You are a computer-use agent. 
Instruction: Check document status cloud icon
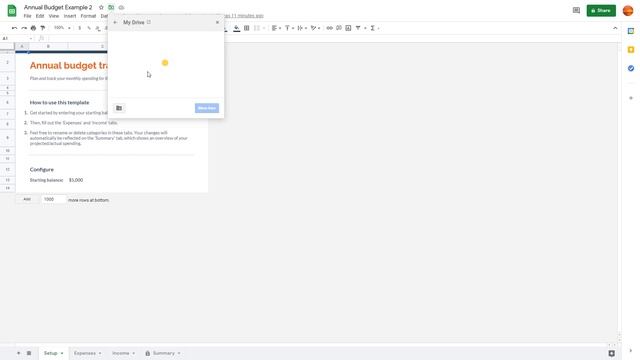[121, 7]
